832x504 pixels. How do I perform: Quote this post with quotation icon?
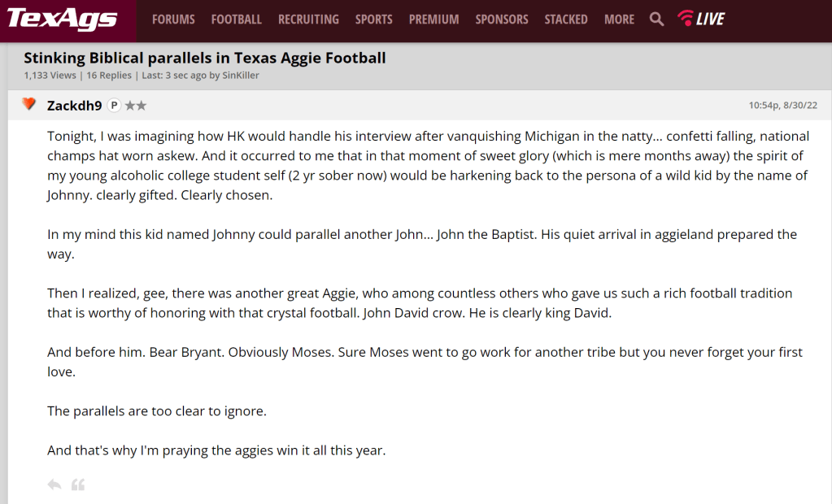coord(78,484)
